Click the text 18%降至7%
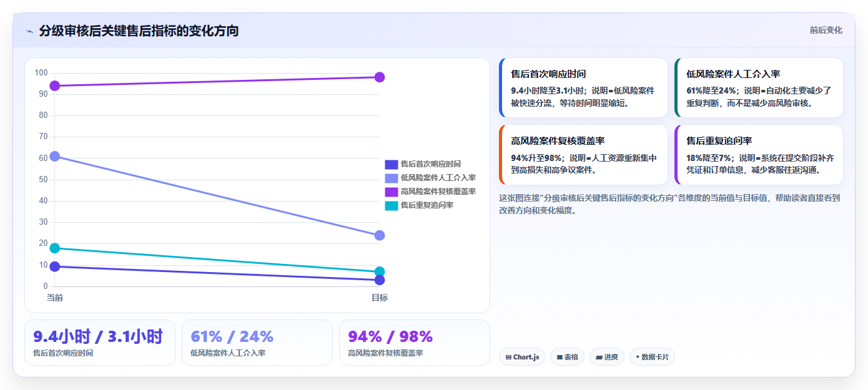The width and height of the screenshot is (868, 390). coord(709,158)
